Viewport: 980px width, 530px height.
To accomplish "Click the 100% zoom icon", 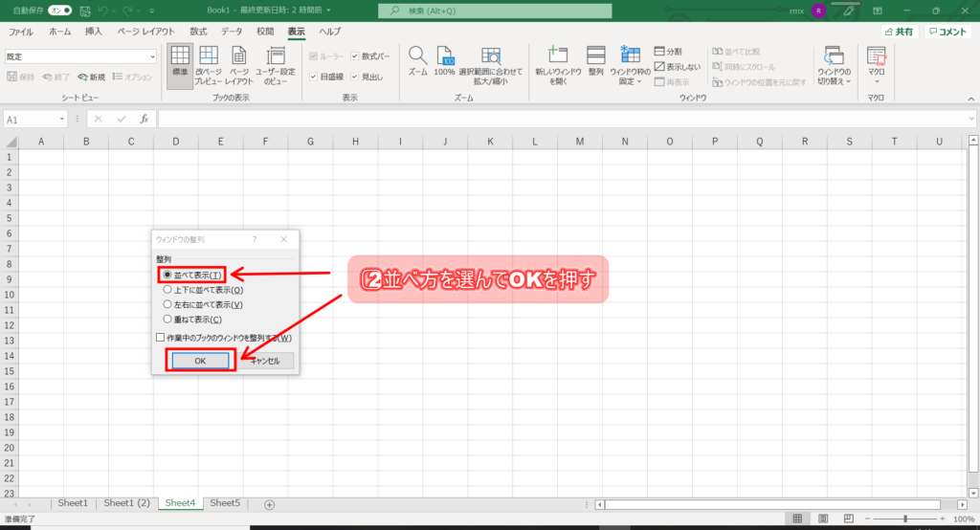I will (445, 57).
